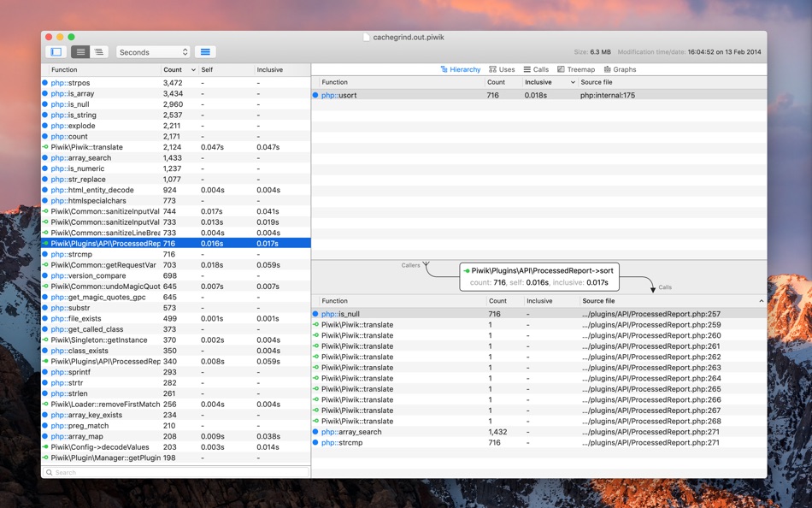Select the php::html_entity_decode row

pos(176,190)
